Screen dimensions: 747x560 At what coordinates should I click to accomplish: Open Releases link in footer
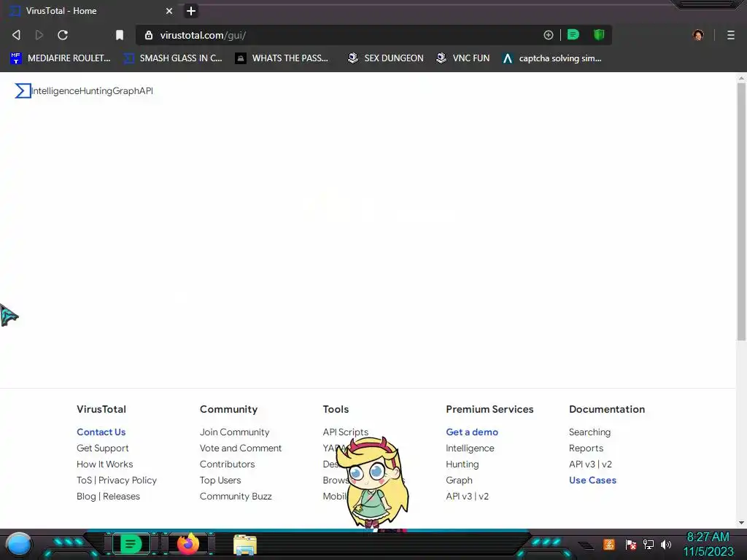[x=122, y=496]
